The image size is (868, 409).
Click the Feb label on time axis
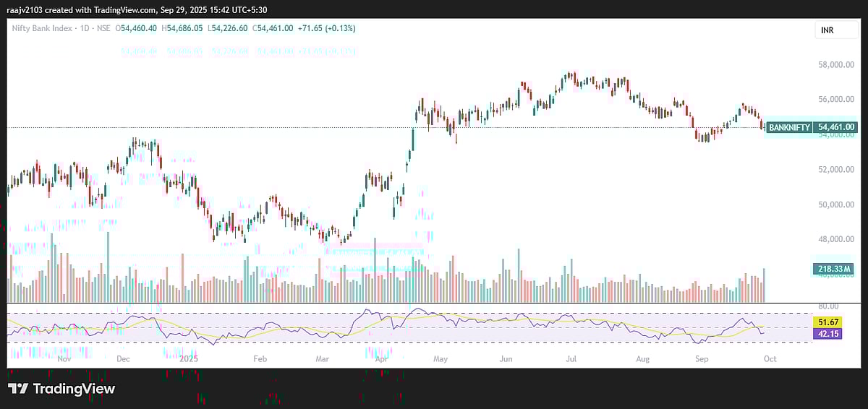pos(260,358)
